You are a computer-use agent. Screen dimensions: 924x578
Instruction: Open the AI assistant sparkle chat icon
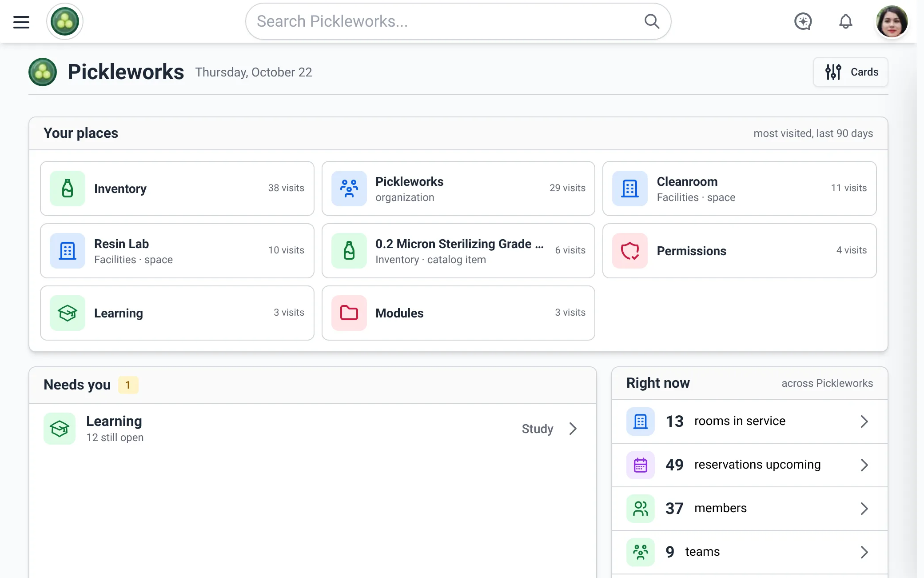point(803,21)
